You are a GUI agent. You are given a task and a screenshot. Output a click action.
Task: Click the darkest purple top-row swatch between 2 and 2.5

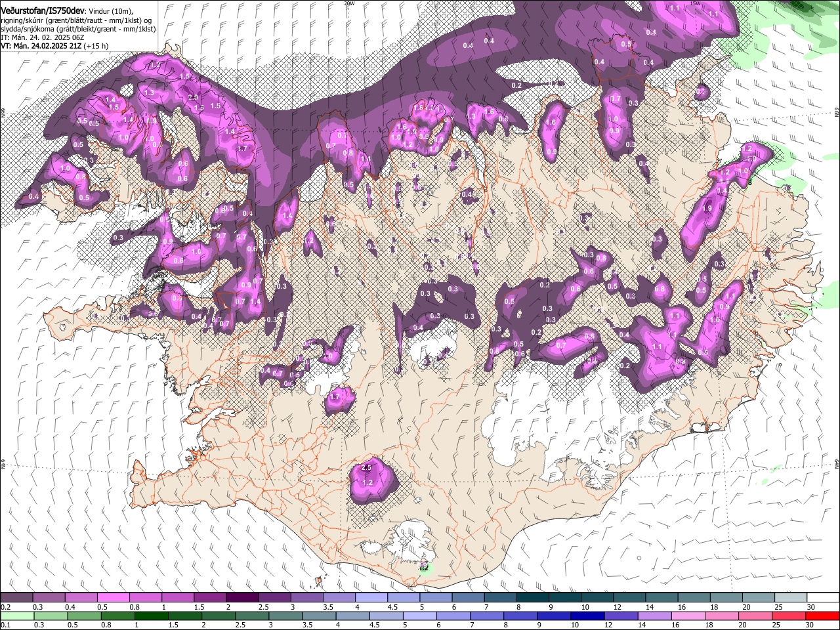(x=242, y=598)
